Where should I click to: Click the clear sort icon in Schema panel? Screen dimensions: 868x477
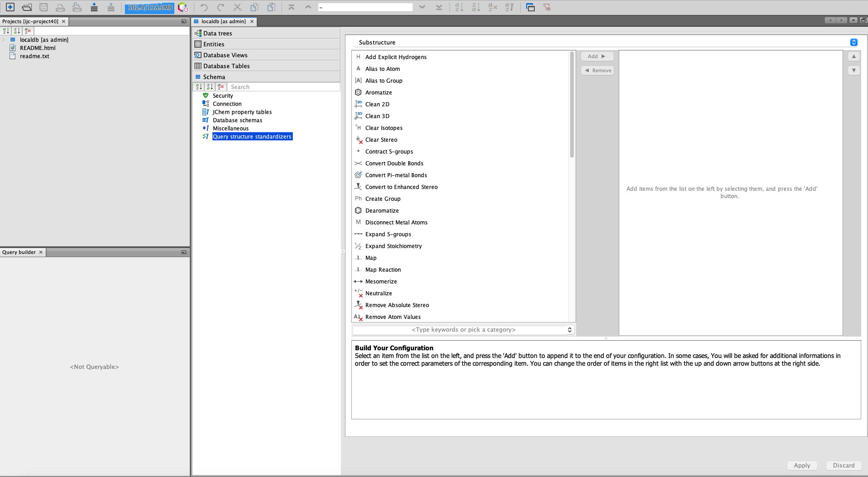click(221, 86)
